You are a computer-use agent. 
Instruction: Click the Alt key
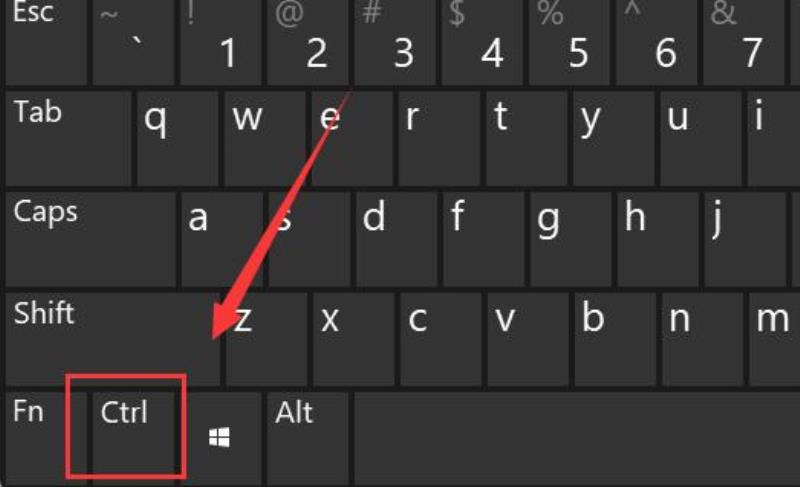(308, 438)
